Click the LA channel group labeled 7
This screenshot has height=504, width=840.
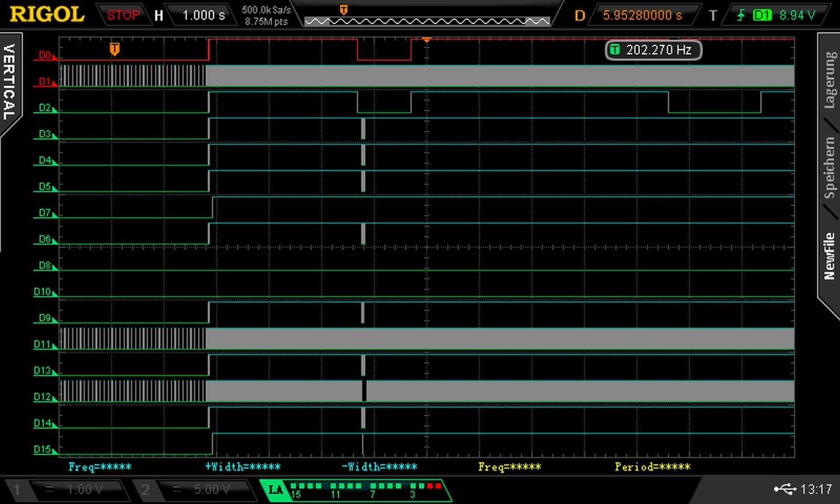coord(385,490)
